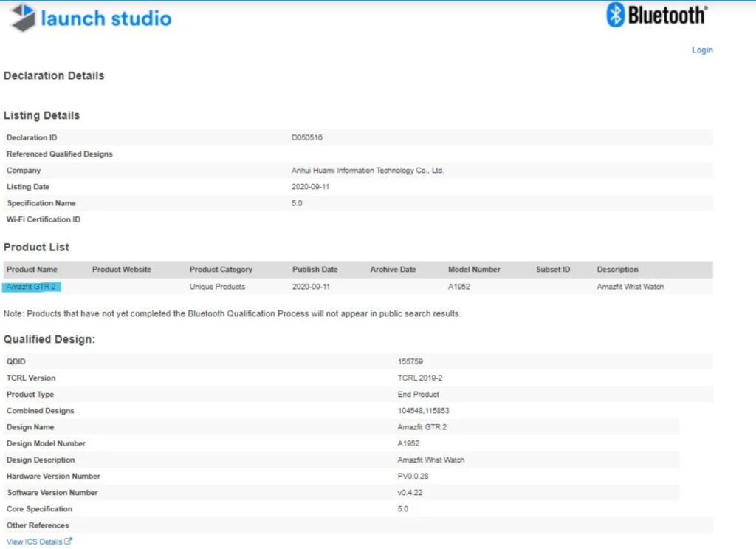Click Product Website column header

[122, 269]
